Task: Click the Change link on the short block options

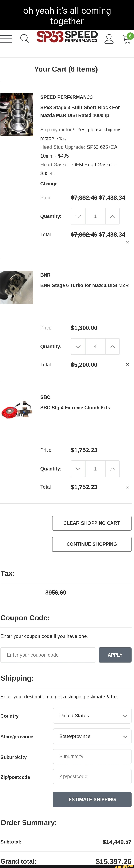Action: point(49,184)
